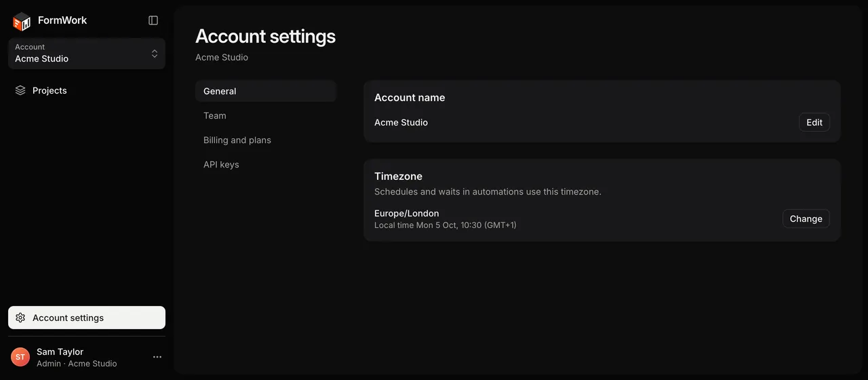Click the 'Local time Mon 5 Oct, 10:30' text
Screen dimensions: 868x380
[445, 225]
